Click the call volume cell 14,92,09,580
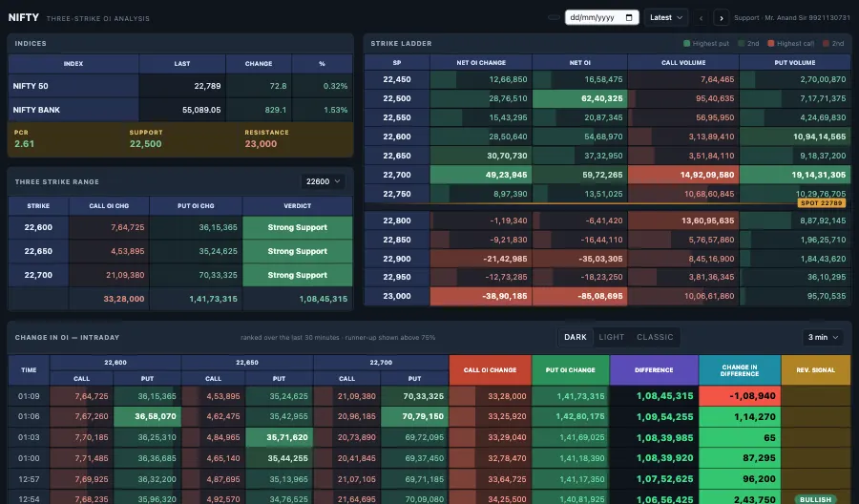 click(683, 175)
